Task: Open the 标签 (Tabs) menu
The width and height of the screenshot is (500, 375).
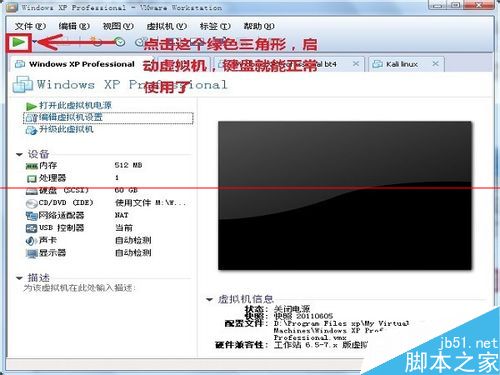Action: click(x=215, y=26)
